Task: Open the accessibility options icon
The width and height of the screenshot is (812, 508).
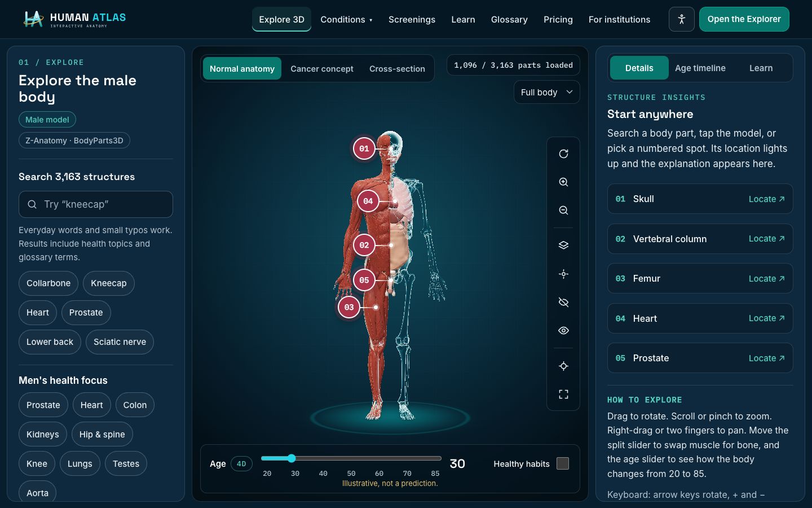Action: (x=681, y=19)
